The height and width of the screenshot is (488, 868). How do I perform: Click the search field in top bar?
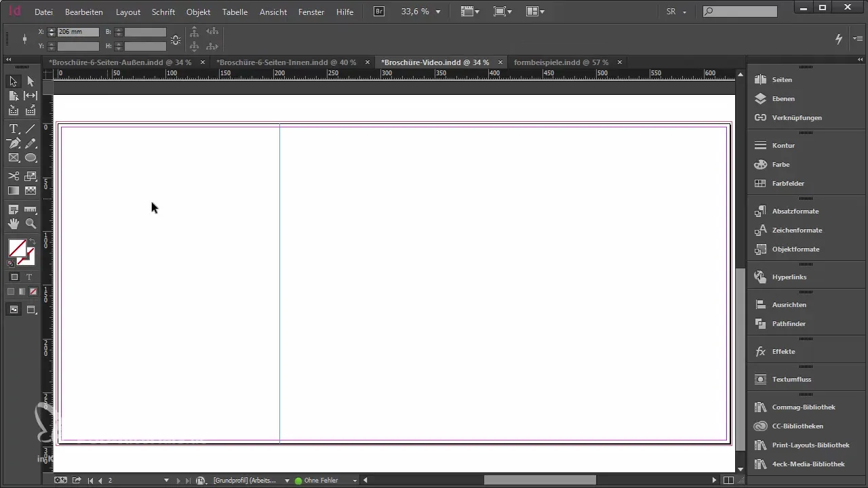pos(740,12)
